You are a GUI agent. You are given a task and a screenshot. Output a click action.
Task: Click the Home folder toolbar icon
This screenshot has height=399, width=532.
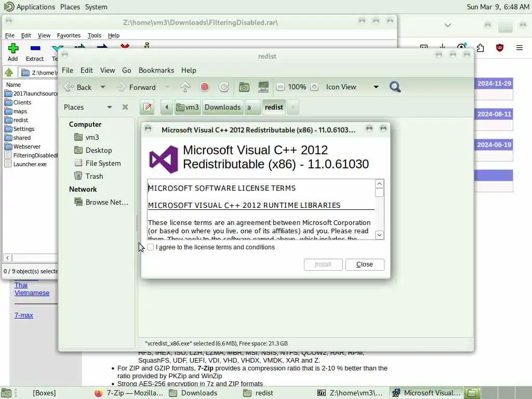coord(244,87)
